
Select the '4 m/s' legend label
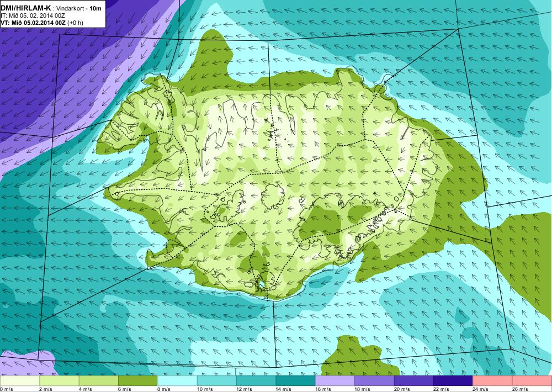coord(85,389)
